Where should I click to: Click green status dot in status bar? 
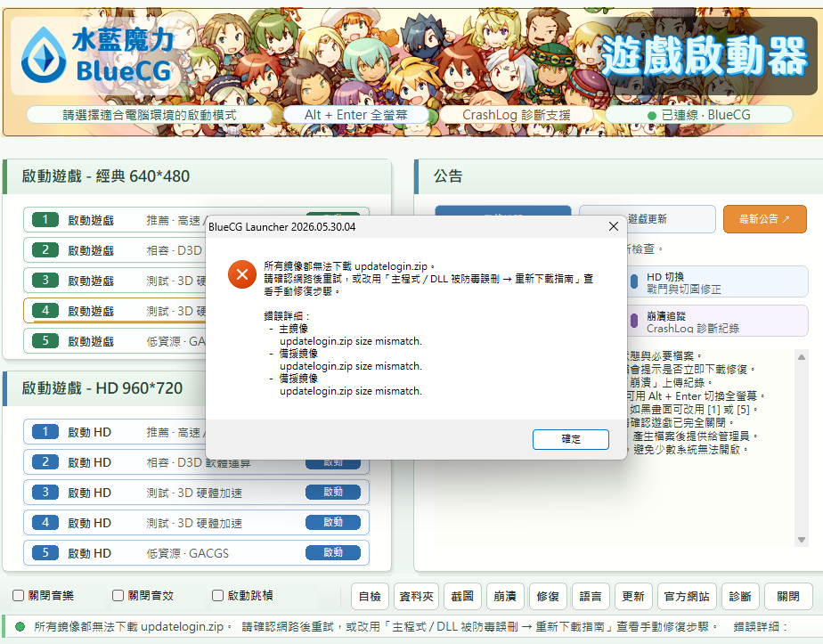tap(20, 627)
